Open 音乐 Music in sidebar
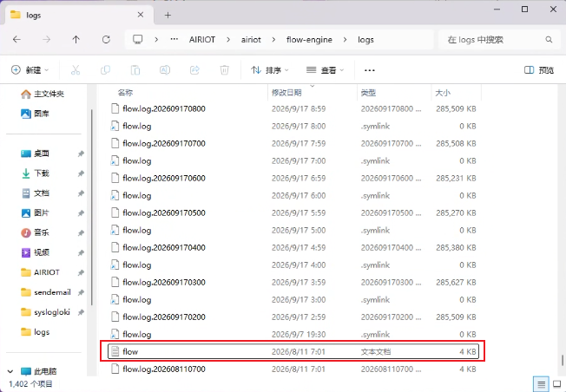 click(x=35, y=232)
